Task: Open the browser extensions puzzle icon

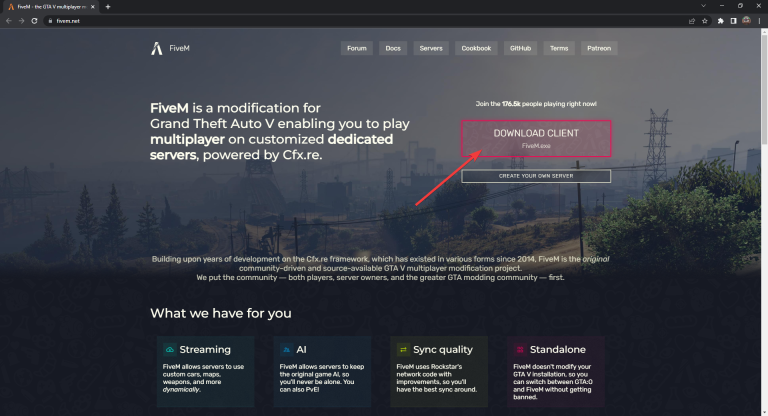Action: (x=720, y=21)
